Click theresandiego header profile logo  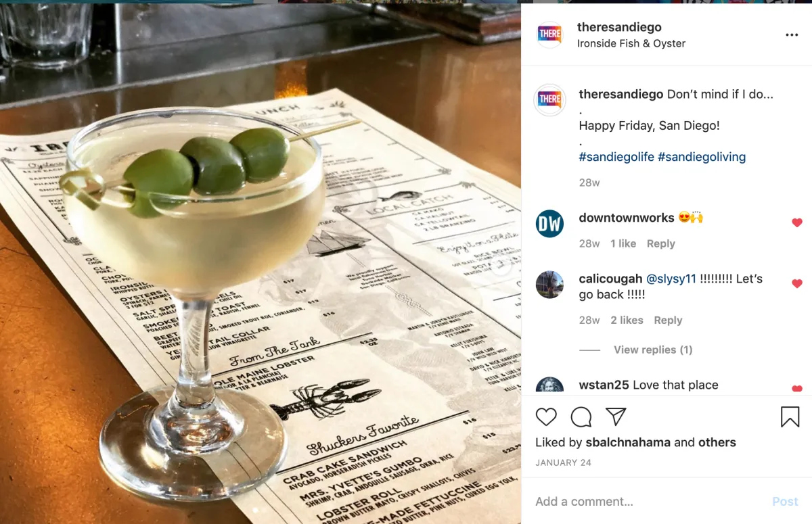549,34
